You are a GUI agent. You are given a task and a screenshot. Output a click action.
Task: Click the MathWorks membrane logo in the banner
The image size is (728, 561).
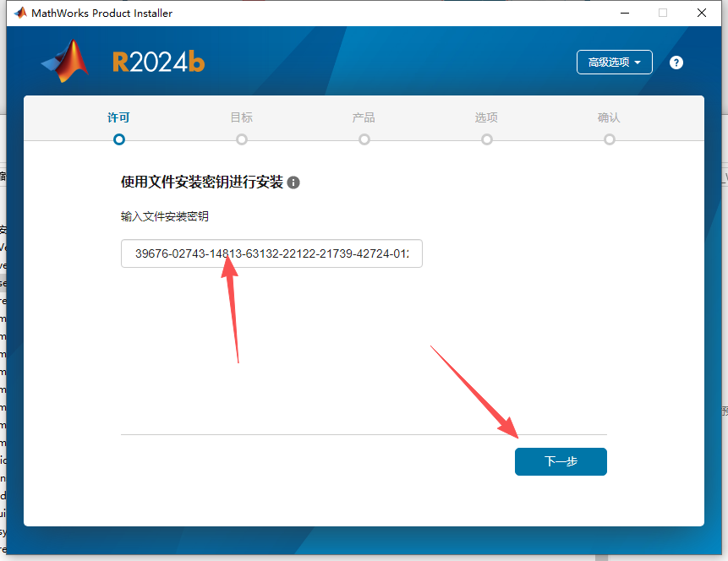(62, 62)
